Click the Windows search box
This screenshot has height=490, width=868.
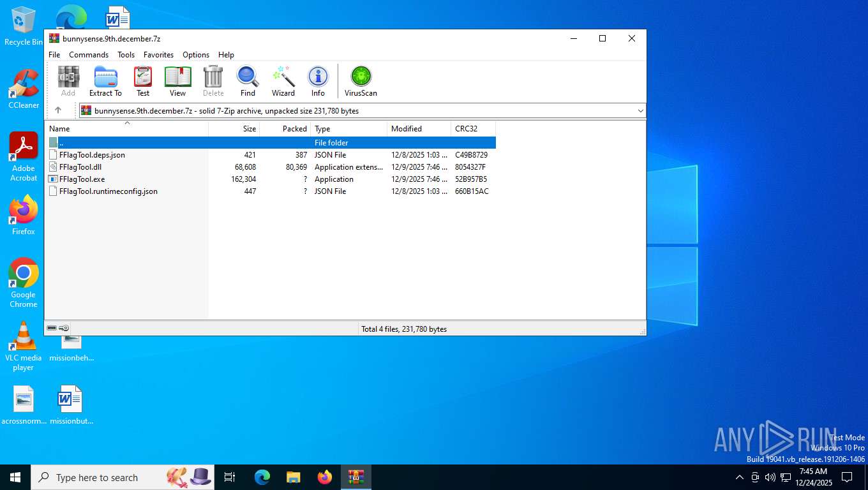(123, 477)
